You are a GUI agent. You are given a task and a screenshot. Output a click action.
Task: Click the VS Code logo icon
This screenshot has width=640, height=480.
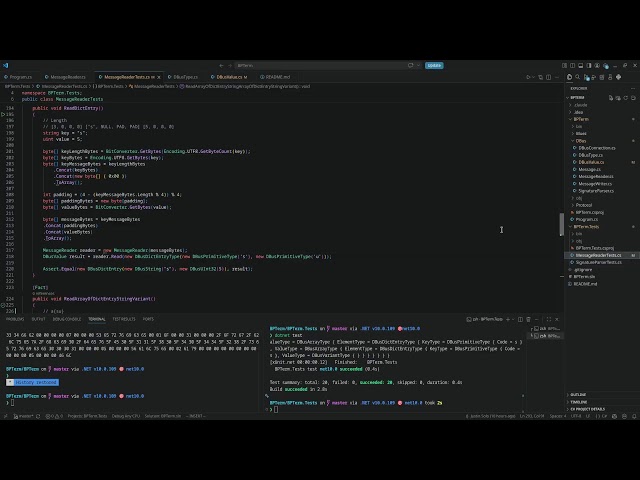coord(5,65)
